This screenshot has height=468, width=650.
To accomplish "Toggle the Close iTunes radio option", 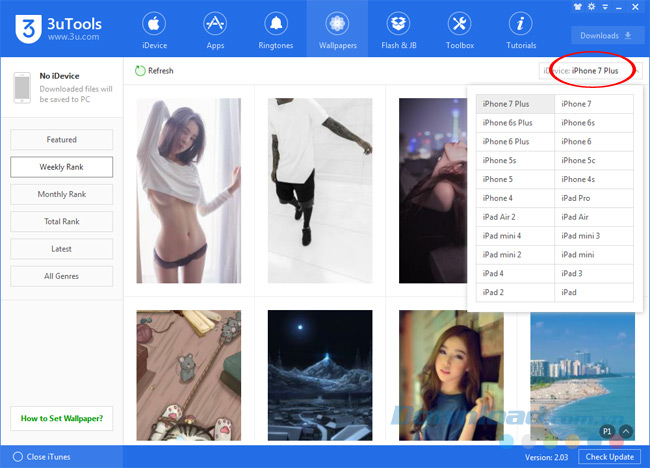I will click(x=18, y=457).
